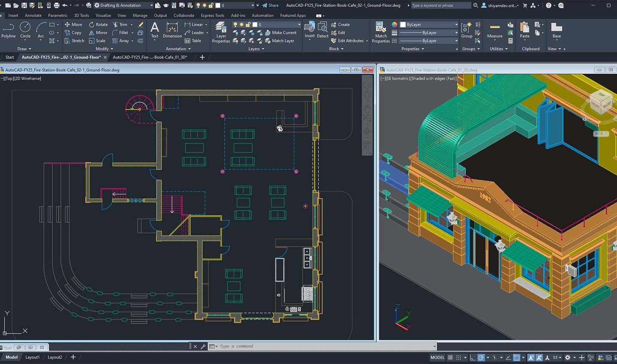
Task: Activate the Mirror tool
Action: tap(98, 33)
